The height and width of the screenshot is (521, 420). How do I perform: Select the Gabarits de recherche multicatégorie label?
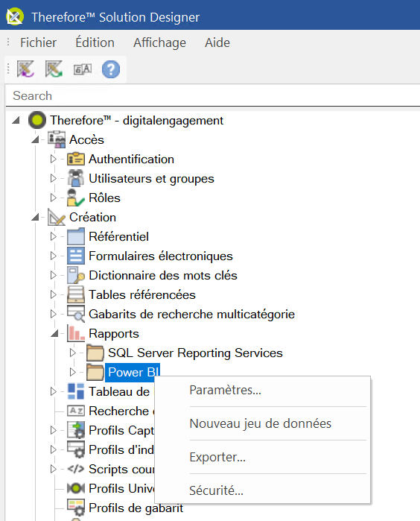[x=191, y=314]
